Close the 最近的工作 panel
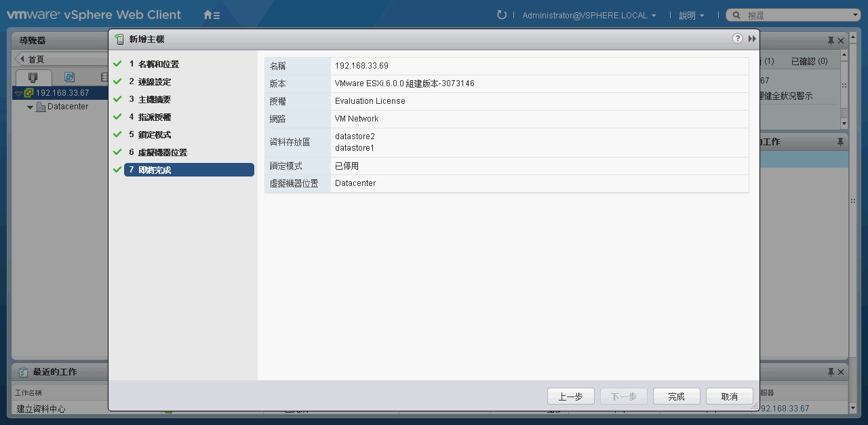The image size is (868, 425). [841, 372]
